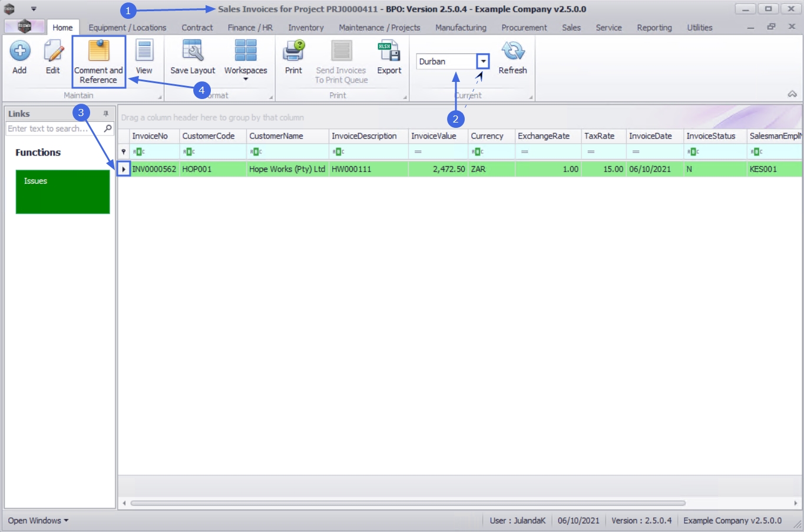Click the scroll right arrow

coord(795,503)
